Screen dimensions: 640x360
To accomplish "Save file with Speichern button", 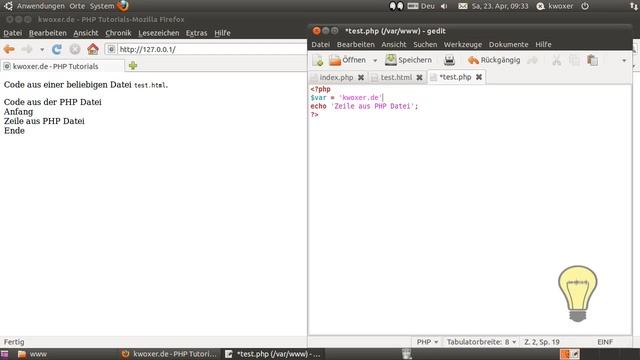I will (408, 60).
